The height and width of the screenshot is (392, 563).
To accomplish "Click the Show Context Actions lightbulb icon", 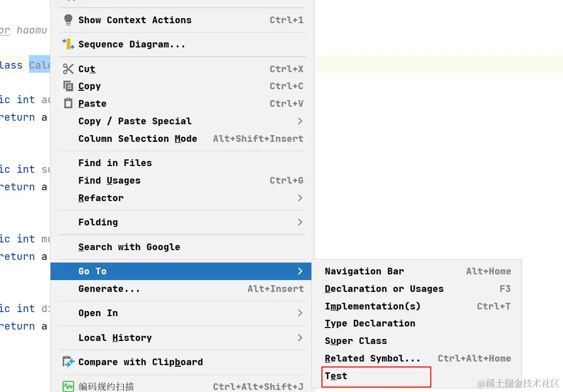I will [x=68, y=20].
